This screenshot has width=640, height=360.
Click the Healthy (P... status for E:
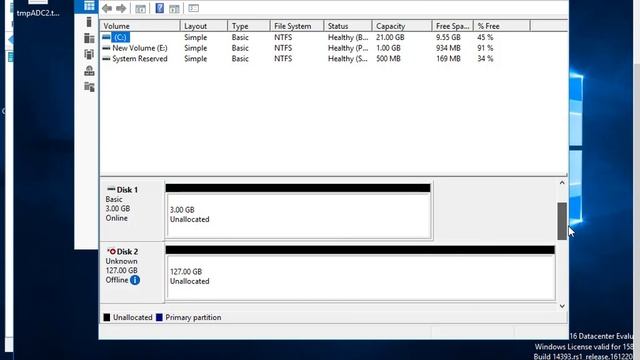point(348,48)
